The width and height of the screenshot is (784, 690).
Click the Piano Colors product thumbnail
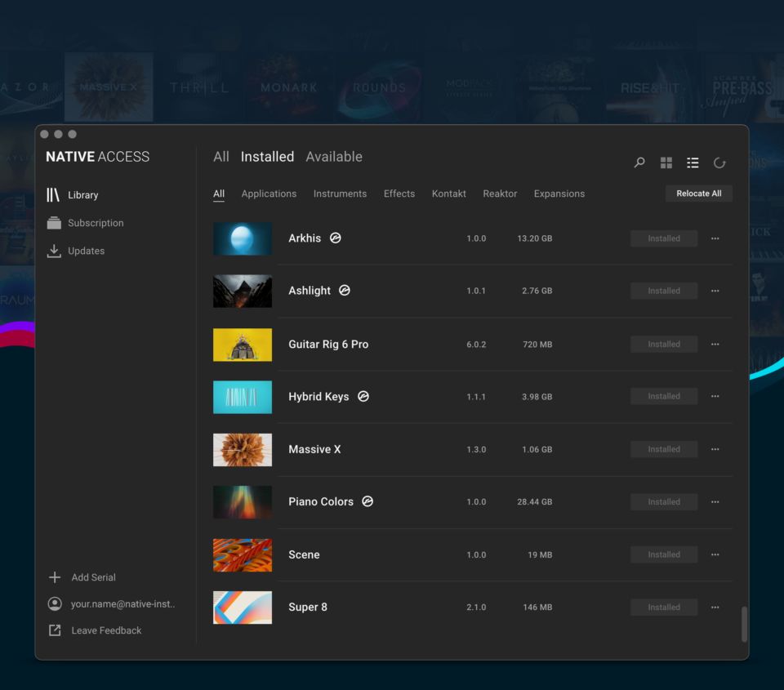click(x=243, y=502)
